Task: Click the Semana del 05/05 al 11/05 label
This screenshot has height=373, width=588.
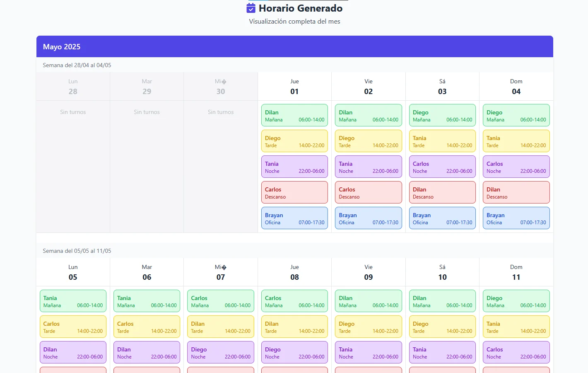Action: pos(77,251)
